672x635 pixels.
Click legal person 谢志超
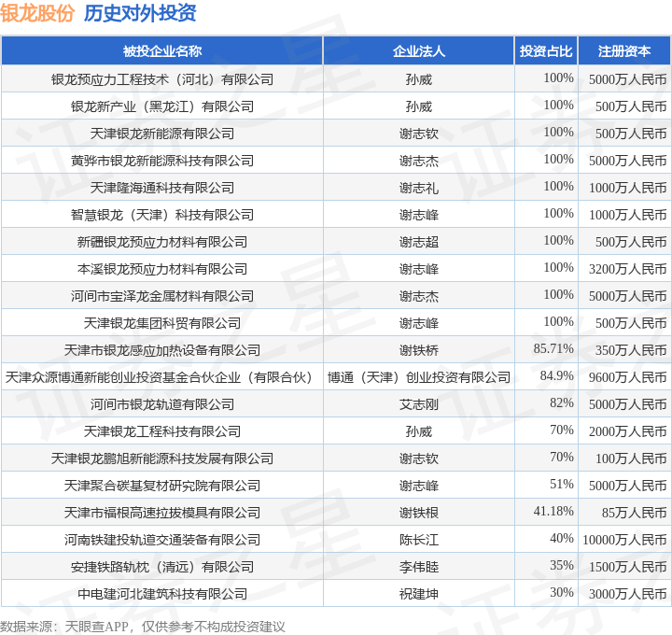[x=419, y=242]
